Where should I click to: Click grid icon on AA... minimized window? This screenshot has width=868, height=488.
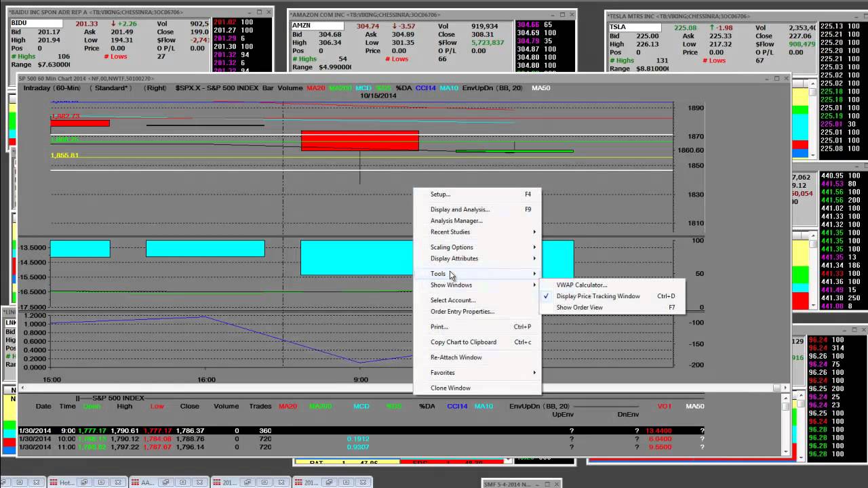(134, 483)
